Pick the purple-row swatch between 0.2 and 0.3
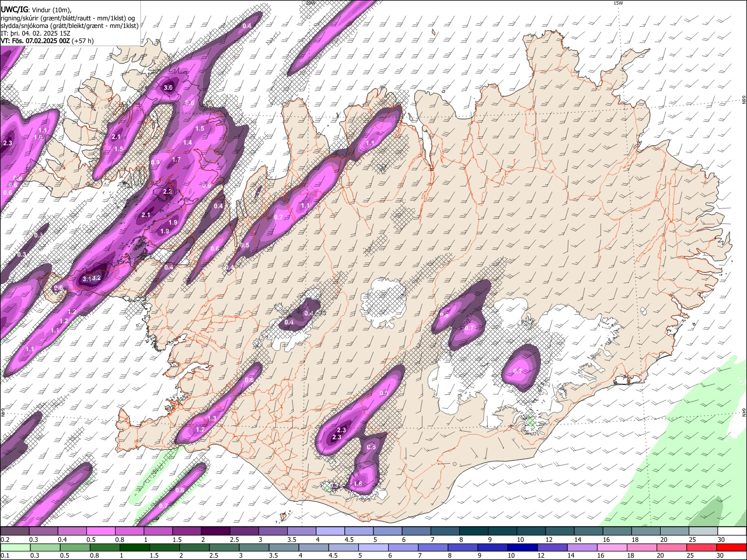Viewport: 747px width, 560px height. click(15, 531)
